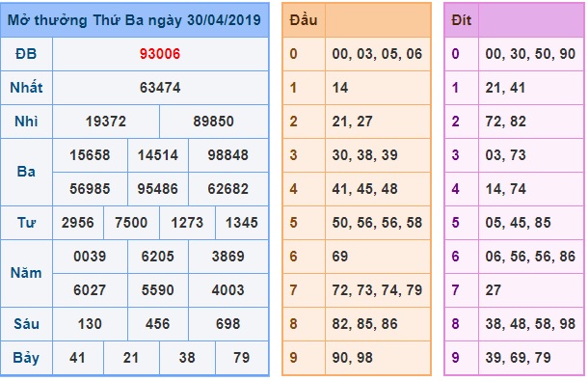Select Năm prize number 0039
This screenshot has height=381, width=588.
click(x=90, y=257)
